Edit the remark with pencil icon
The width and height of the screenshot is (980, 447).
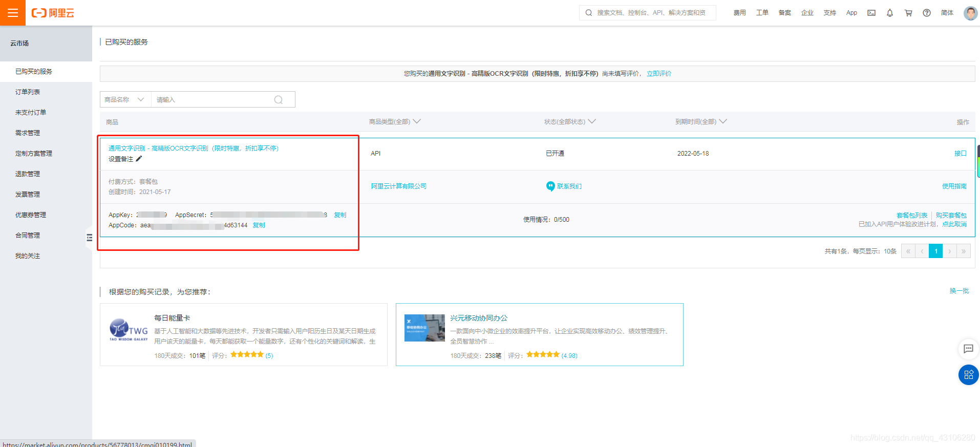[139, 159]
